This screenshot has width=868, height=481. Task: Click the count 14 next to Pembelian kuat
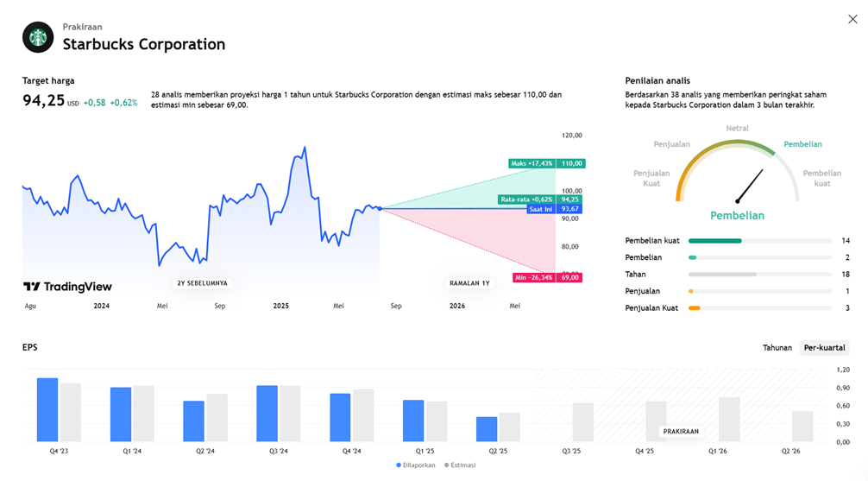coord(846,240)
